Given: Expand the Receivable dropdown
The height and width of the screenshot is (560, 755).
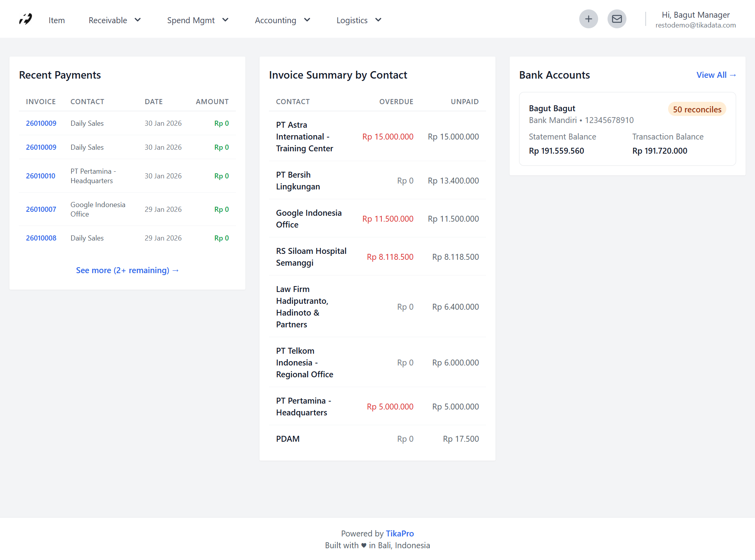Looking at the screenshot, I should 114,20.
